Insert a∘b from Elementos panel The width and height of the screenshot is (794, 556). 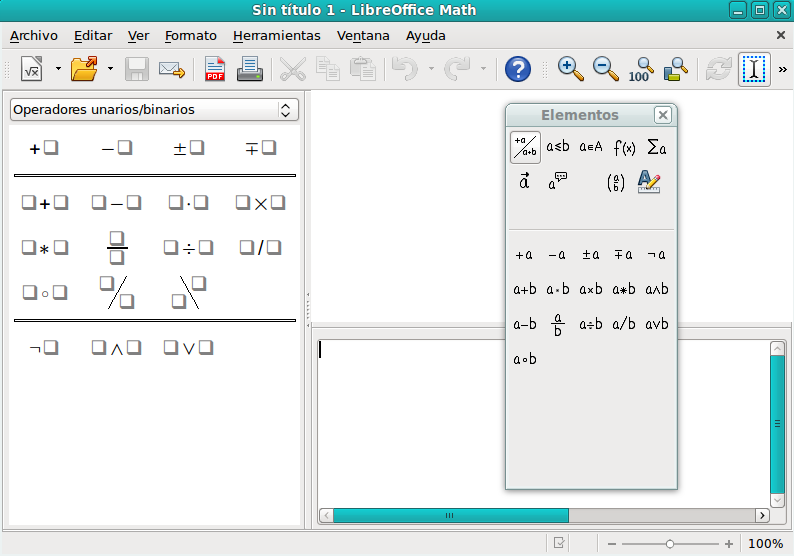click(x=525, y=359)
